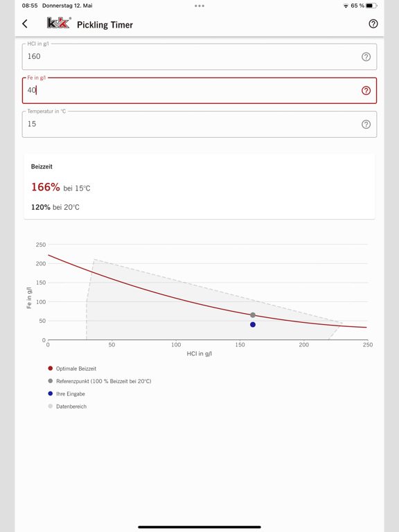The width and height of the screenshot is (399, 532).
Task: Tap red help icon for Fe field
Action: 366,91
